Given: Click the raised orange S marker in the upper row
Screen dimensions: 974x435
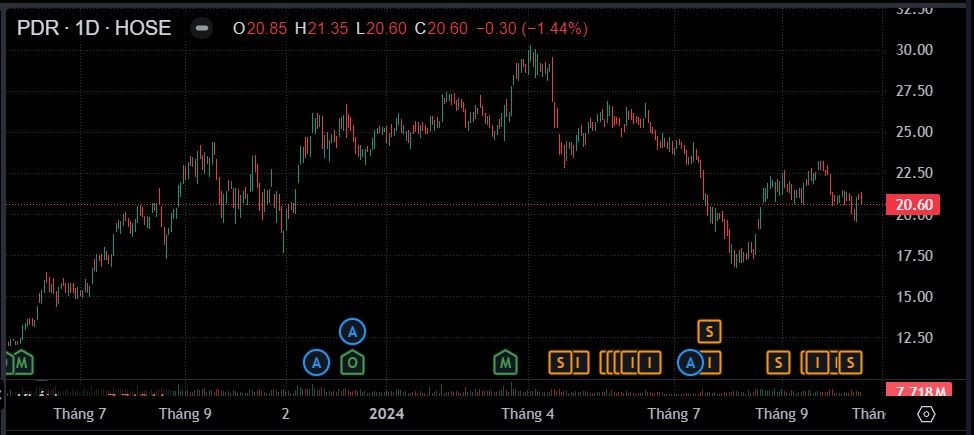Looking at the screenshot, I should (709, 330).
